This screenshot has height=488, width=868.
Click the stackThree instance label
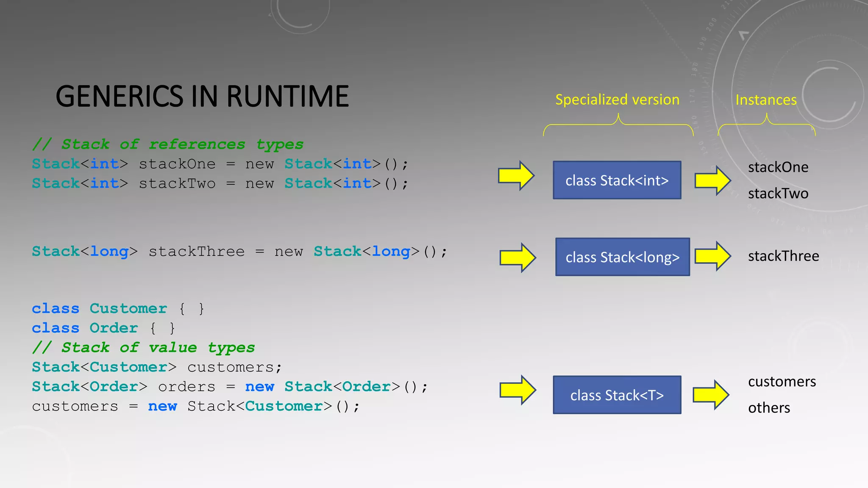pos(783,256)
